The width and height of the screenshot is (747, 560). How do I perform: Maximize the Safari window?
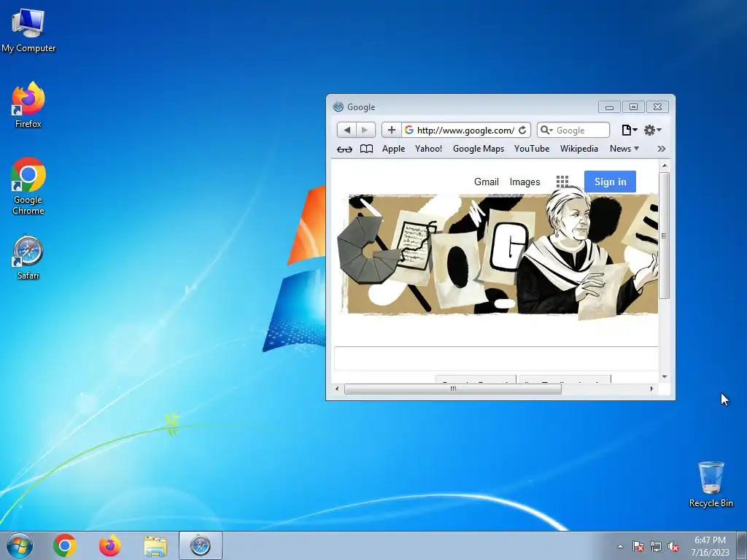[633, 106]
